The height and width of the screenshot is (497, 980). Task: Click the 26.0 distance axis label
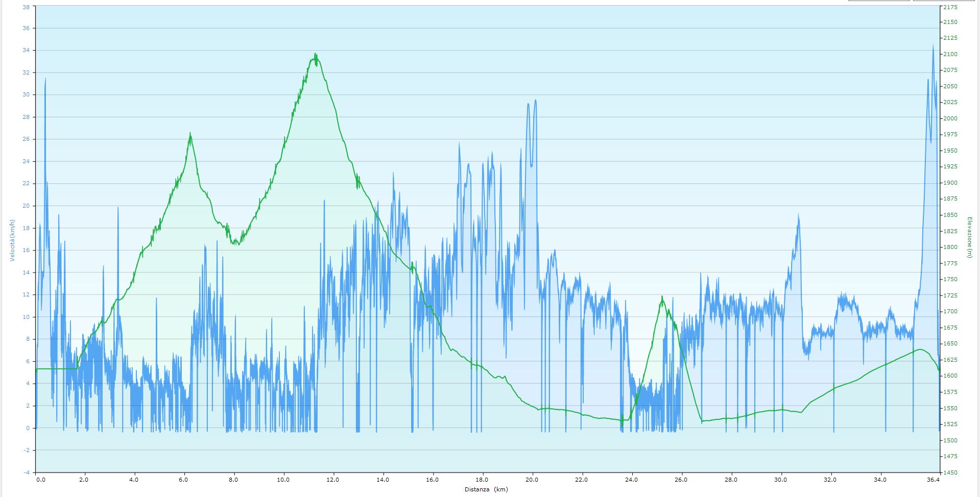point(681,480)
